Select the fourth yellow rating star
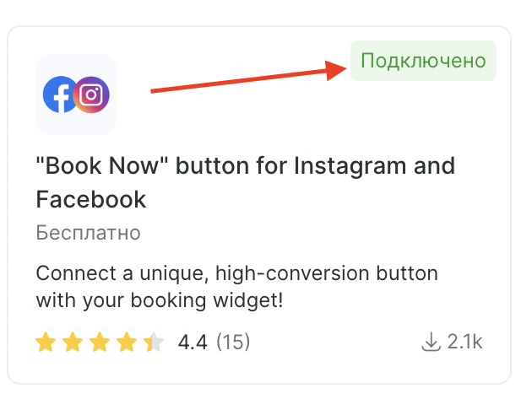 (126, 342)
